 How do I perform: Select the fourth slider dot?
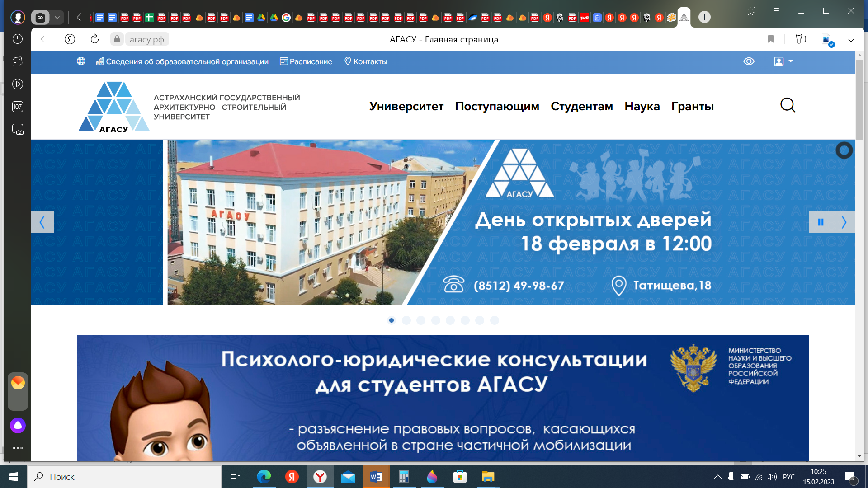(436, 320)
